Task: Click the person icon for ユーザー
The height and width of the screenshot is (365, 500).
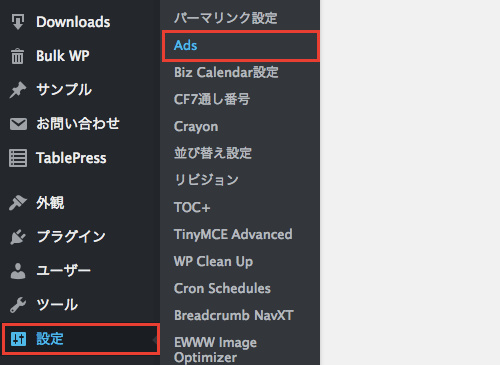Action: [x=18, y=271]
